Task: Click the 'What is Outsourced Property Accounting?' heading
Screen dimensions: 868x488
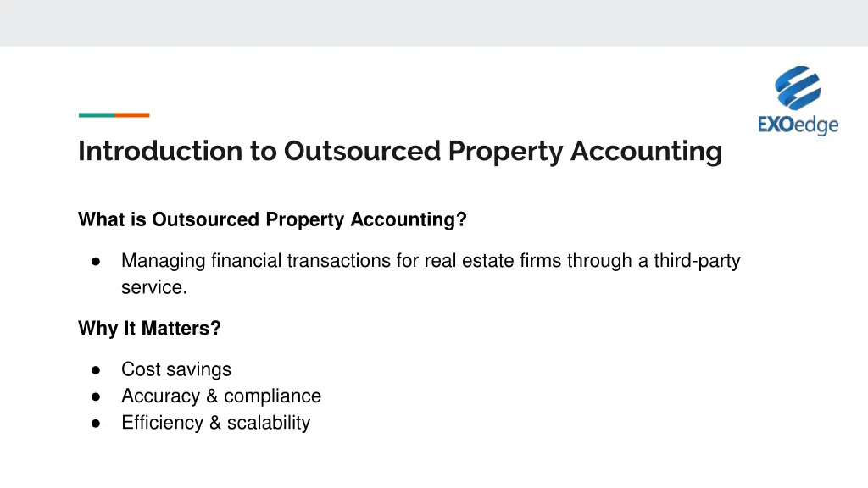Action: click(x=272, y=219)
